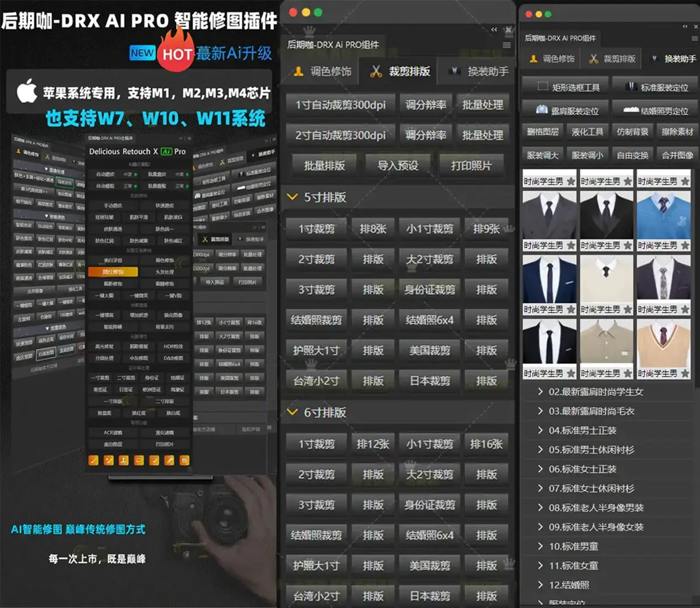
Task: Click the 打印照片 button
Action: click(x=471, y=166)
